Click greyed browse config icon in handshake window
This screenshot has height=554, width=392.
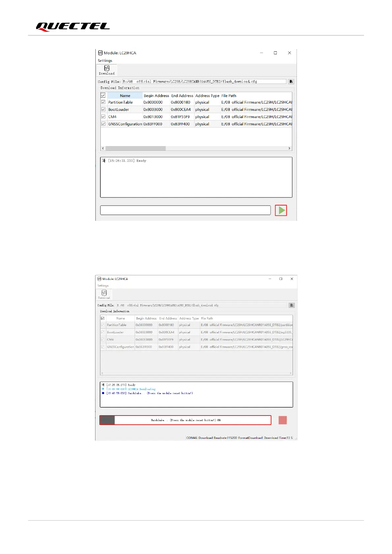click(292, 305)
